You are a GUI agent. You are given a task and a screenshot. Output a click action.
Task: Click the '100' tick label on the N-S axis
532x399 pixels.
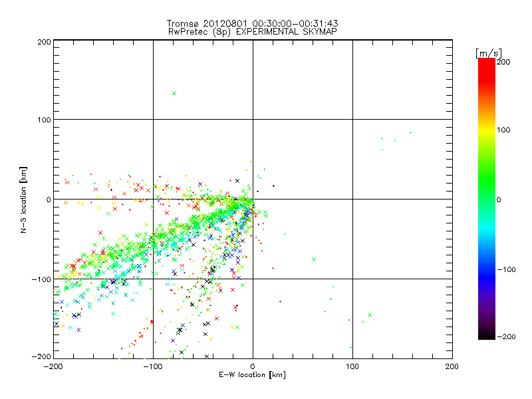click(x=44, y=120)
